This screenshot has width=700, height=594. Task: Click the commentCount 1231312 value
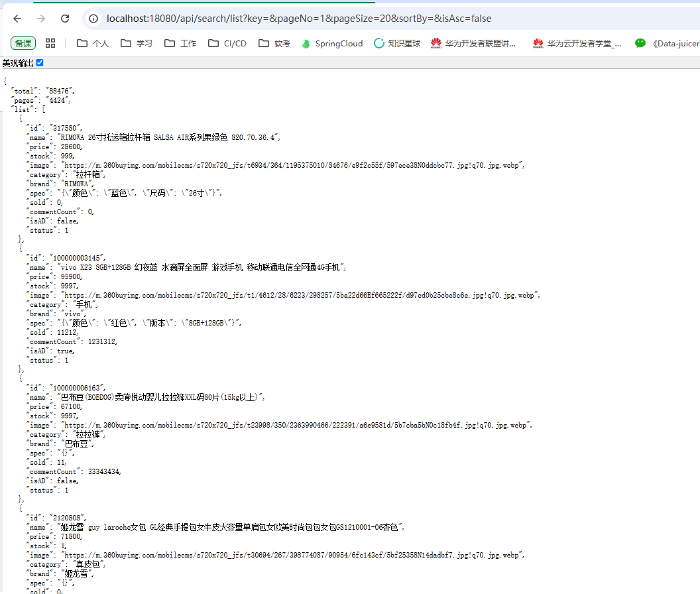[x=102, y=341]
